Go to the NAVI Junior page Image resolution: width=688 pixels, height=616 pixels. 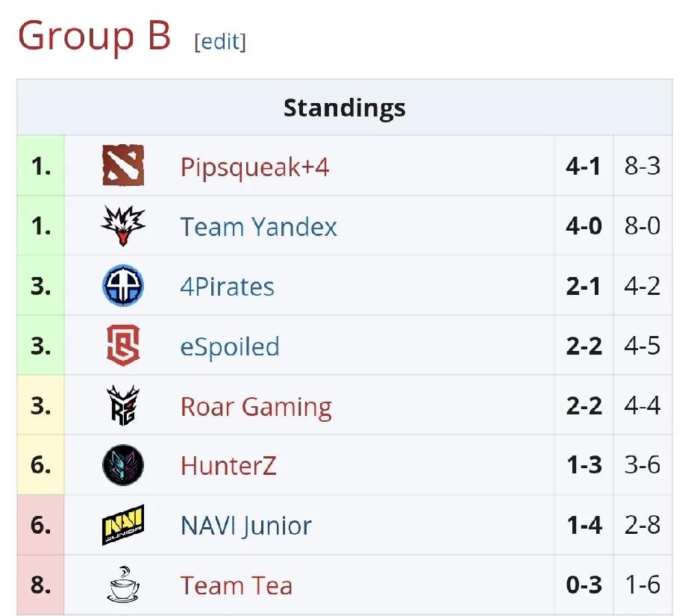[x=246, y=526]
